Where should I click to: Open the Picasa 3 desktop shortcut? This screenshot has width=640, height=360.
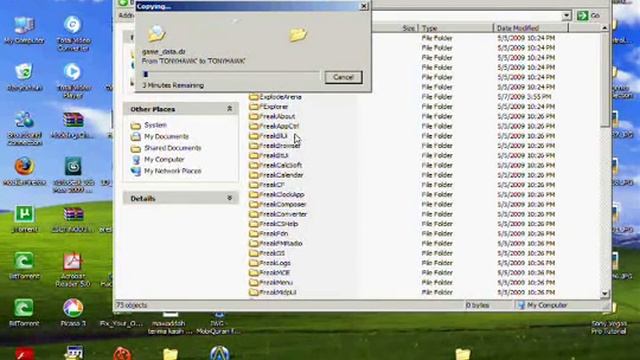click(x=73, y=313)
